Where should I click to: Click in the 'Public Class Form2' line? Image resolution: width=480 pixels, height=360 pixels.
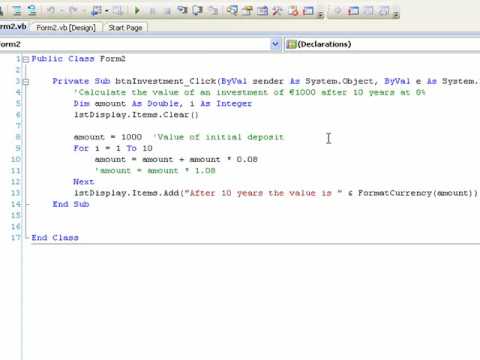pyautogui.click(x=78, y=59)
